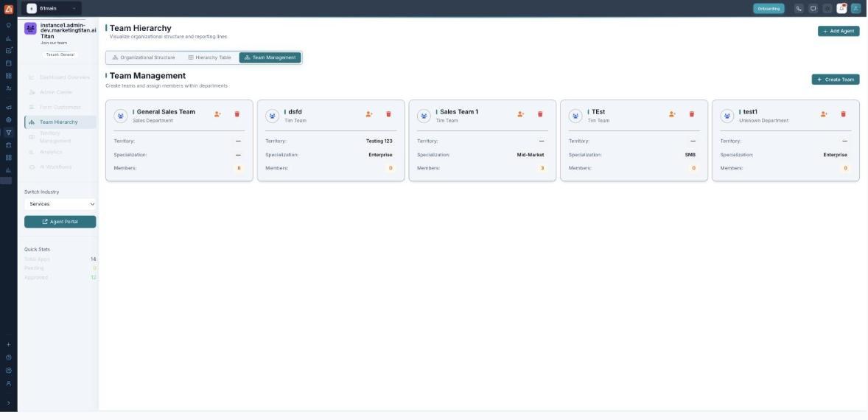Open the megaphone icon in the left rail
The height and width of the screenshot is (420, 868).
click(x=8, y=108)
